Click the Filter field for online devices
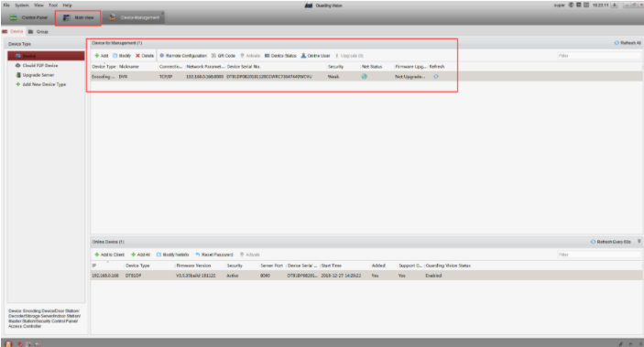This screenshot has height=347, width=644. (x=599, y=255)
